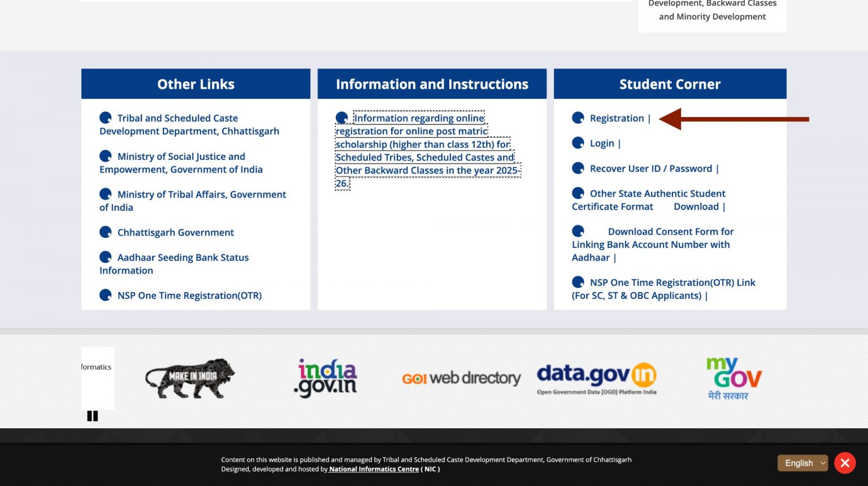Open the GOI web directory logo
This screenshot has height=486, width=868.
click(x=461, y=378)
